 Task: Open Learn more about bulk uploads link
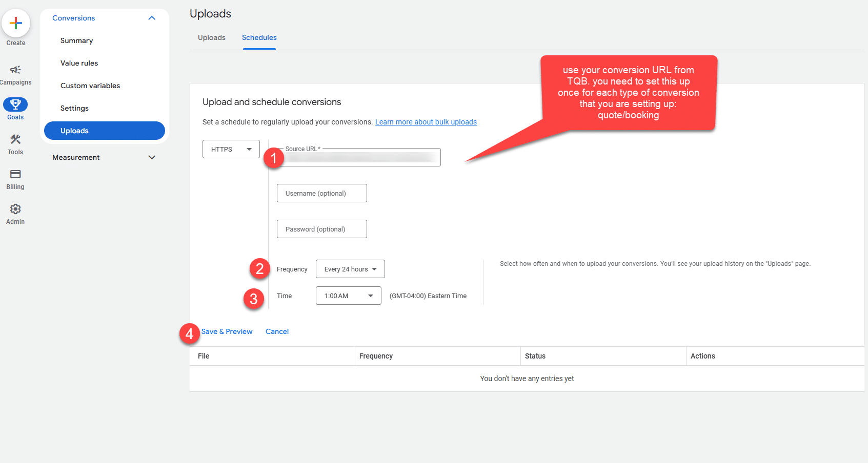click(426, 122)
